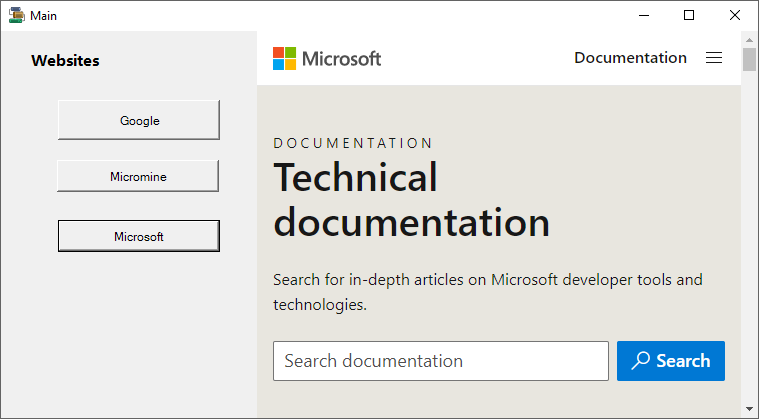Click the Technical documentation heading
The width and height of the screenshot is (759, 419).
411,199
